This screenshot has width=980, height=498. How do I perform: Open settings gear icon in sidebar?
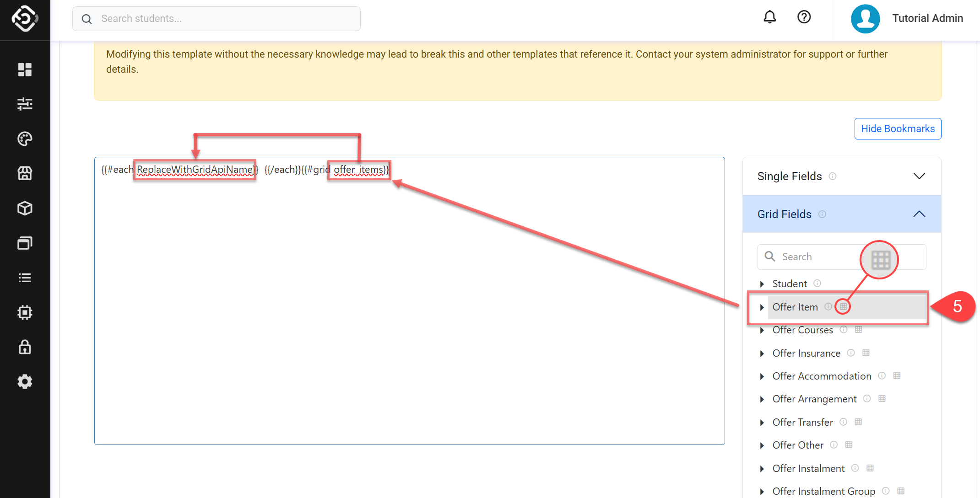point(25,381)
